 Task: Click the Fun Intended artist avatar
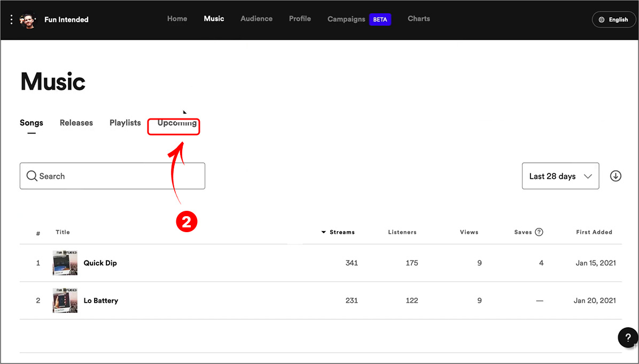tap(28, 20)
